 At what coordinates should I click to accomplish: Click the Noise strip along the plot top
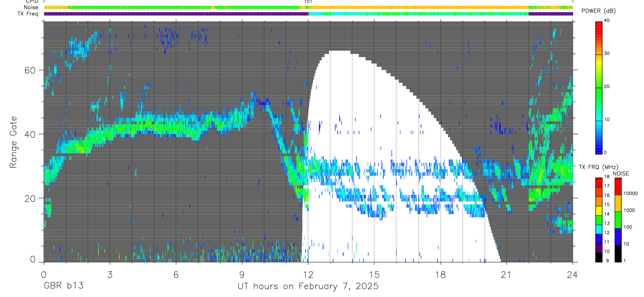(x=308, y=7)
